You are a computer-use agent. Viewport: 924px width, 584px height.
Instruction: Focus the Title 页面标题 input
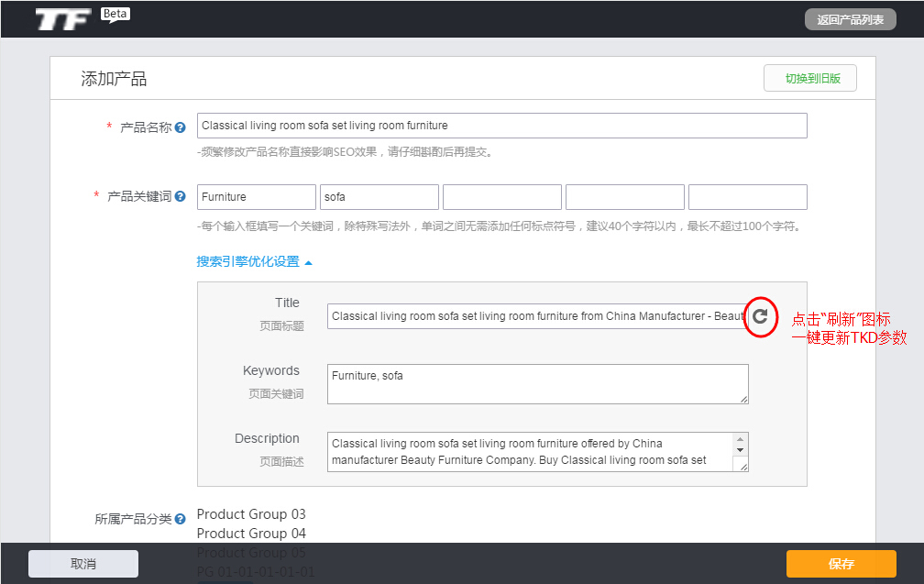pyautogui.click(x=537, y=316)
